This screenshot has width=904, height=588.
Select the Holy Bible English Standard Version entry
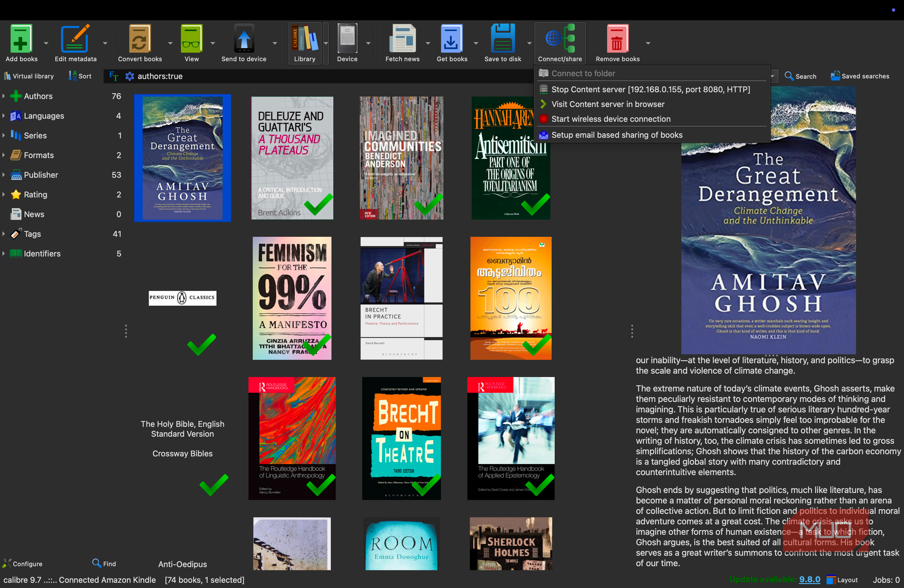(182, 438)
